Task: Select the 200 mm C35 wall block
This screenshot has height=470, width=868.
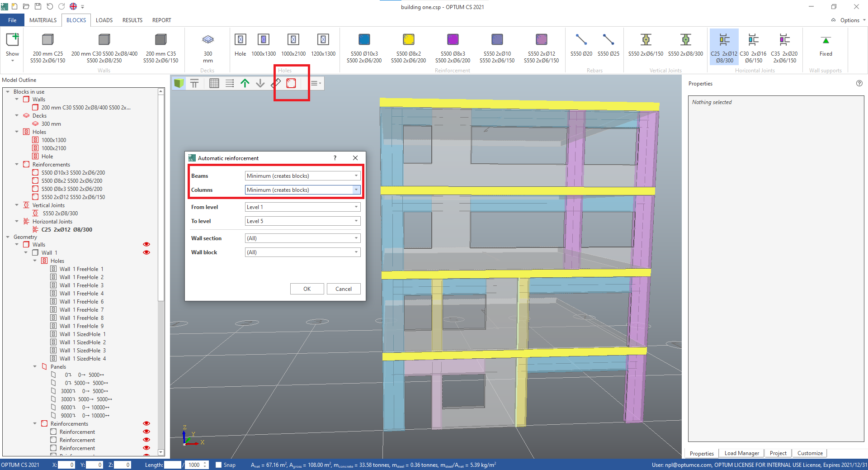Action: [x=160, y=45]
